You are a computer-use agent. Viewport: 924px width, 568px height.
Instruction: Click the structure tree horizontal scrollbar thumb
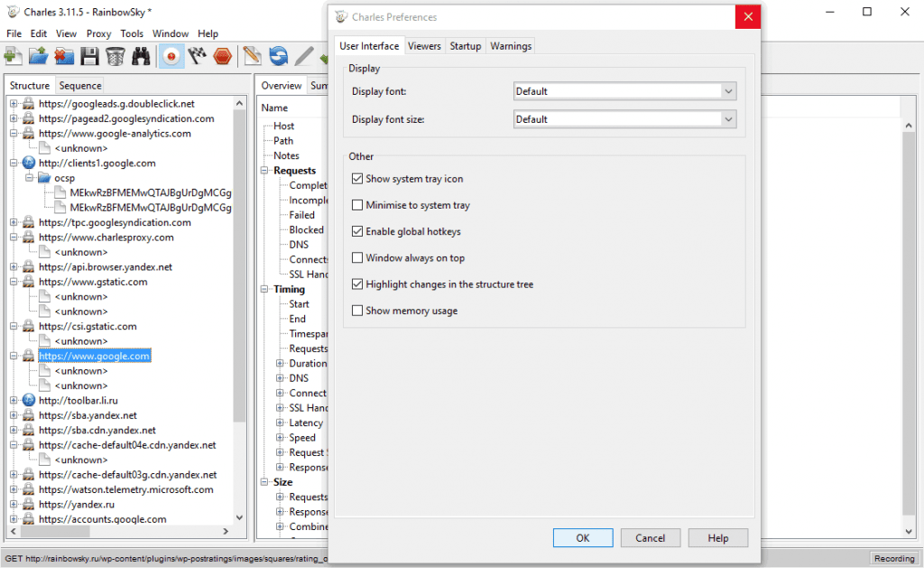[x=55, y=532]
